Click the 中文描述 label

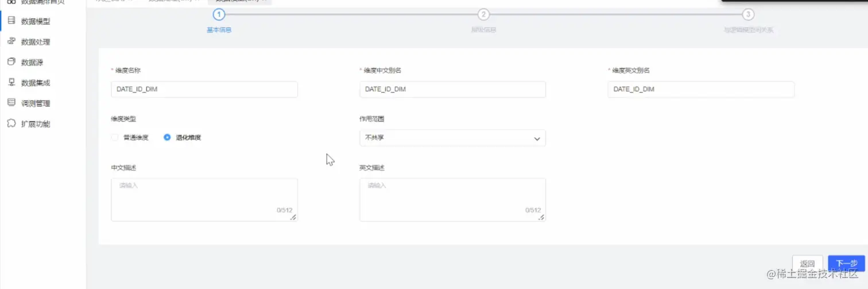[x=123, y=168]
